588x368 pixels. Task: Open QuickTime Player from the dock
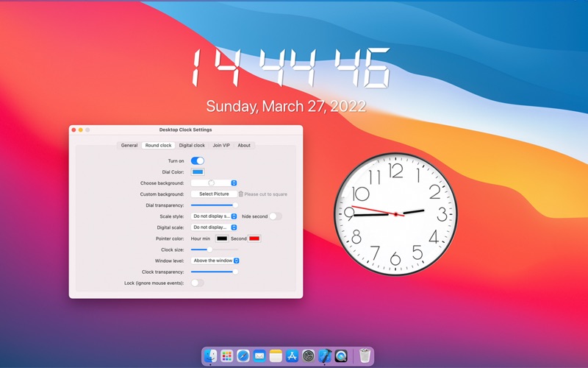341,355
